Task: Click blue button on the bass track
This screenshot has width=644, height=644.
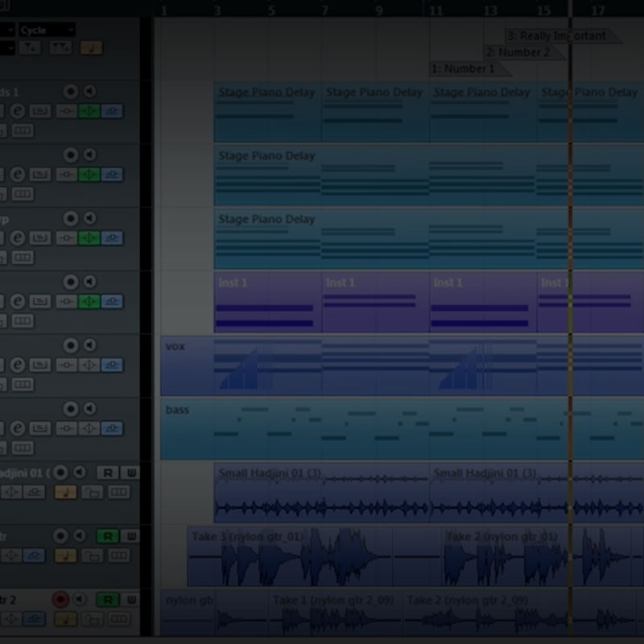Action: [112, 428]
